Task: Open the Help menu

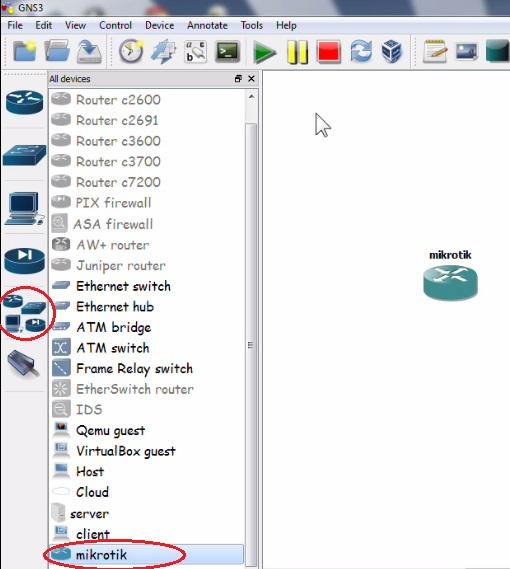Action: [286, 25]
